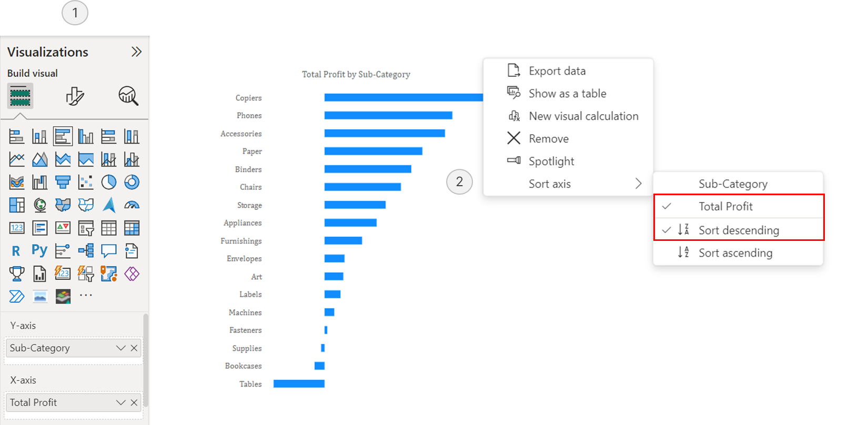Check Total Profit as sort field
This screenshot has width=868, height=425.
coord(725,207)
